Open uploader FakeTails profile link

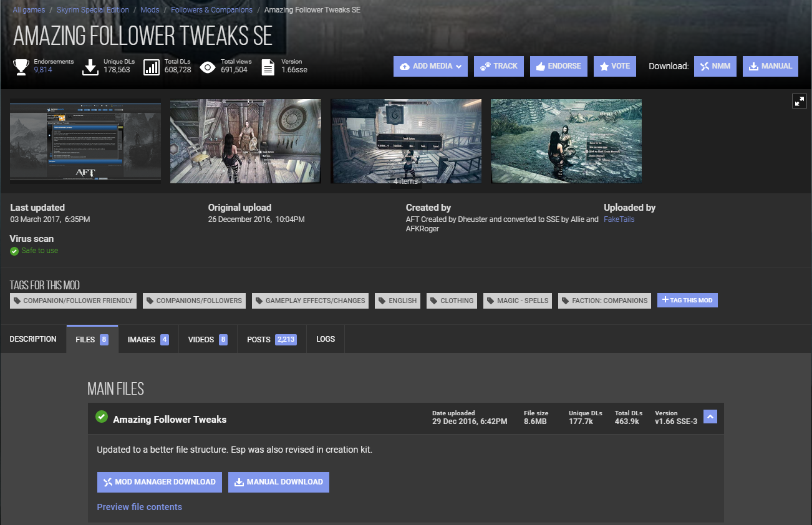click(619, 219)
